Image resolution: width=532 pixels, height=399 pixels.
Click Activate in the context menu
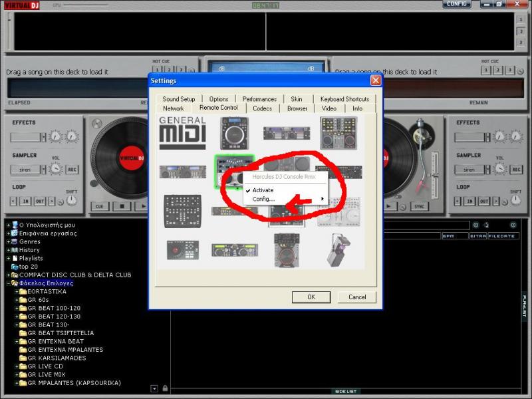[x=263, y=190]
